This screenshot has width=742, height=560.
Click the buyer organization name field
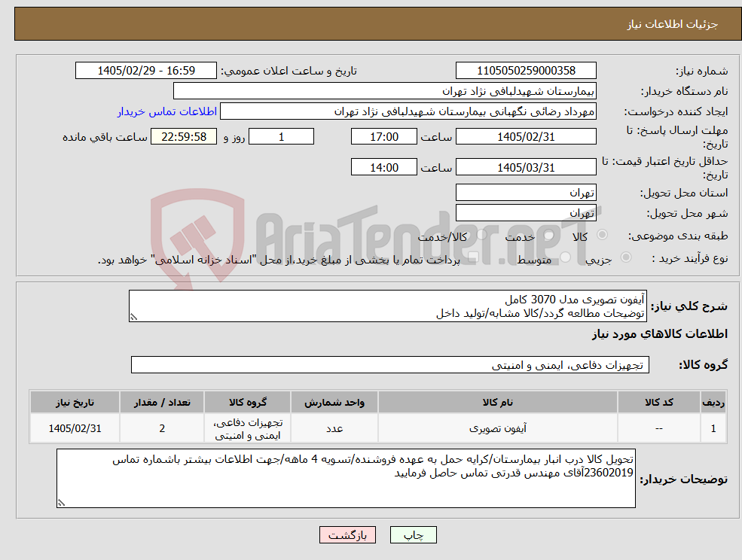click(385, 91)
